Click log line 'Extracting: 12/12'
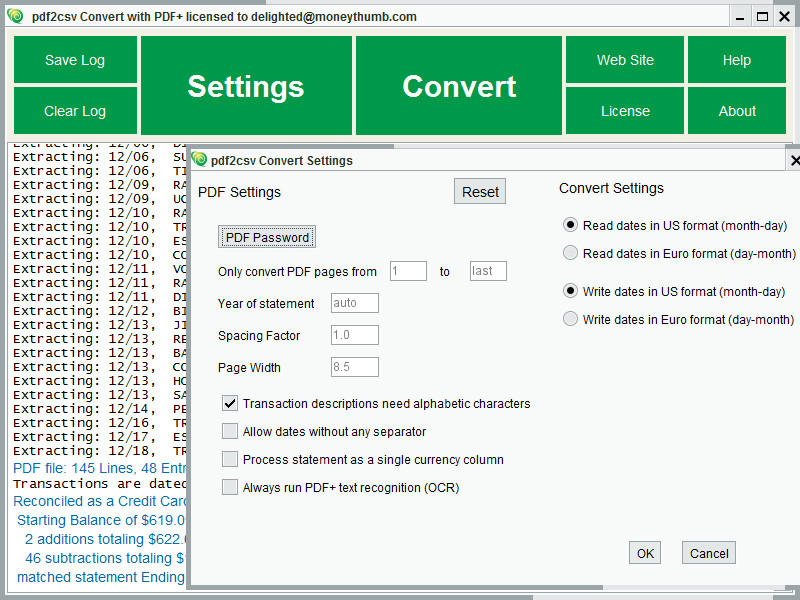The width and height of the screenshot is (800, 600). click(99, 311)
